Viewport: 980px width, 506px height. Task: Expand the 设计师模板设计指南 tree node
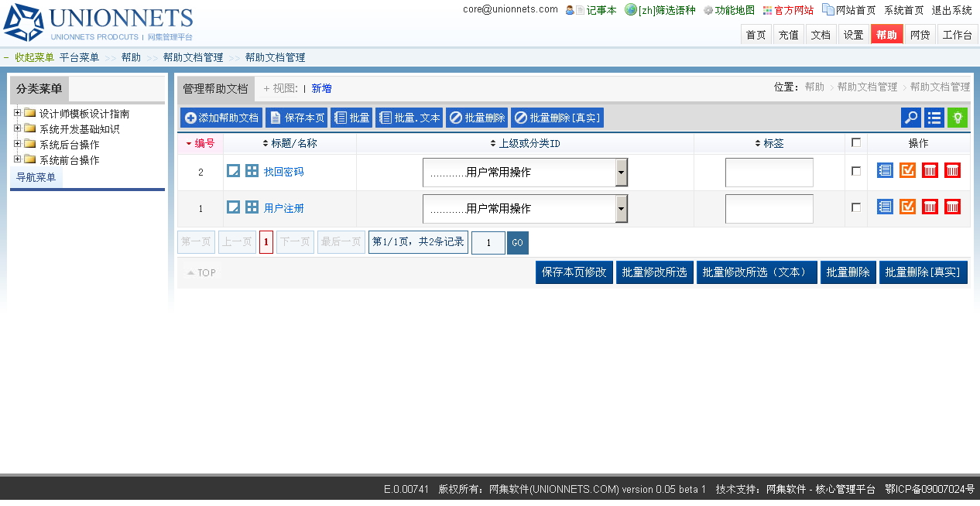pos(17,113)
